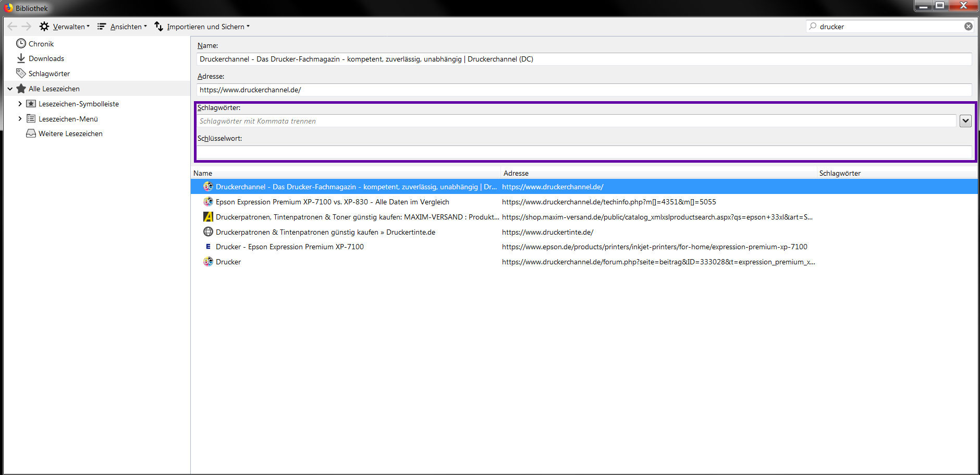Select Downloads in the sidebar
Image resolution: width=980 pixels, height=475 pixels.
(46, 59)
